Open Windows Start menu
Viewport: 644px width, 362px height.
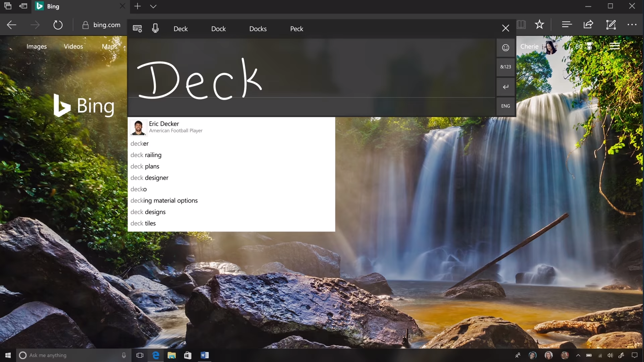pyautogui.click(x=8, y=355)
